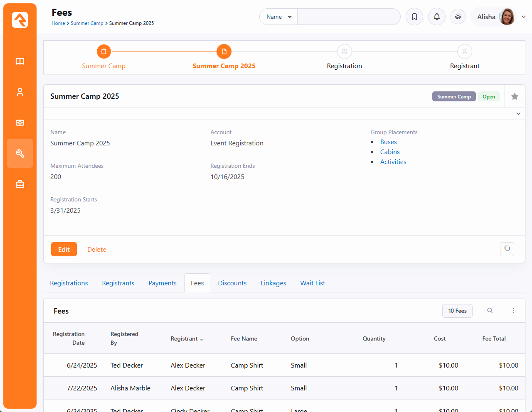
Task: Search fees with the magnifier icon
Action: coord(490,311)
